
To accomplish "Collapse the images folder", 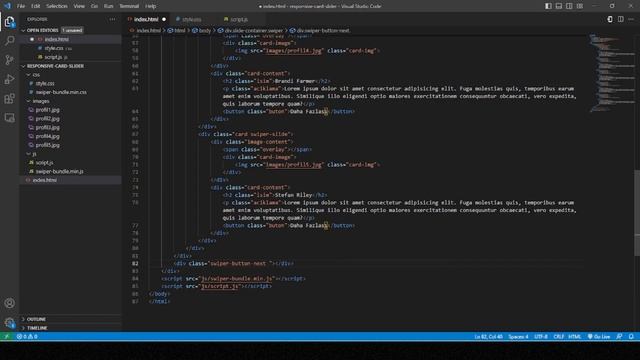I will click(41, 101).
